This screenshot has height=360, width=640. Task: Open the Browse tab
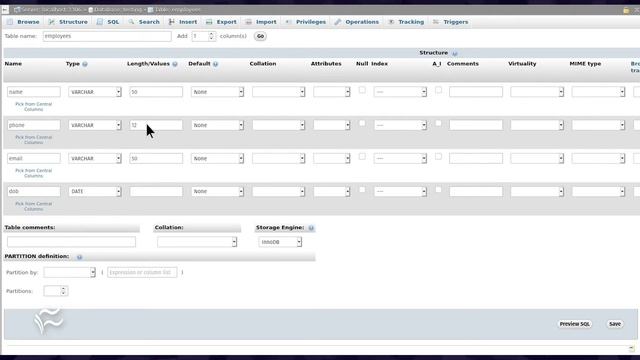tap(23, 22)
